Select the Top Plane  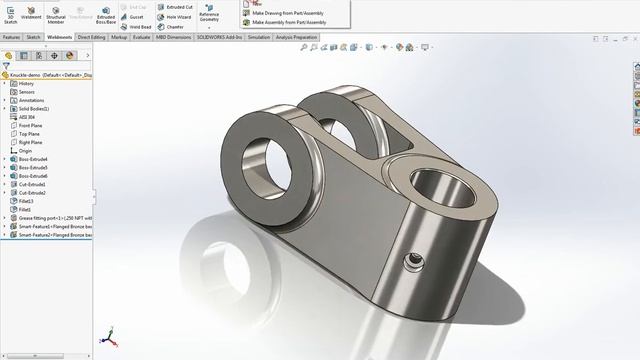coord(25,134)
